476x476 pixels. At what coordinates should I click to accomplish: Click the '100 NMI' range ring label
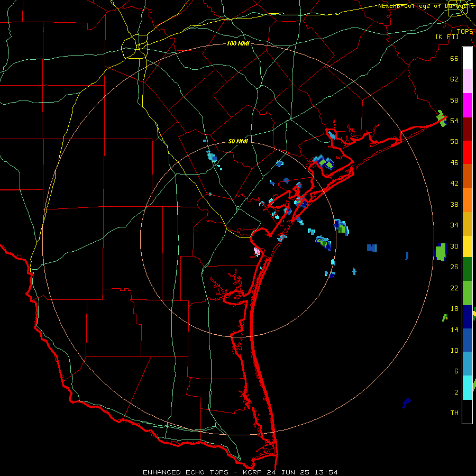point(238,43)
